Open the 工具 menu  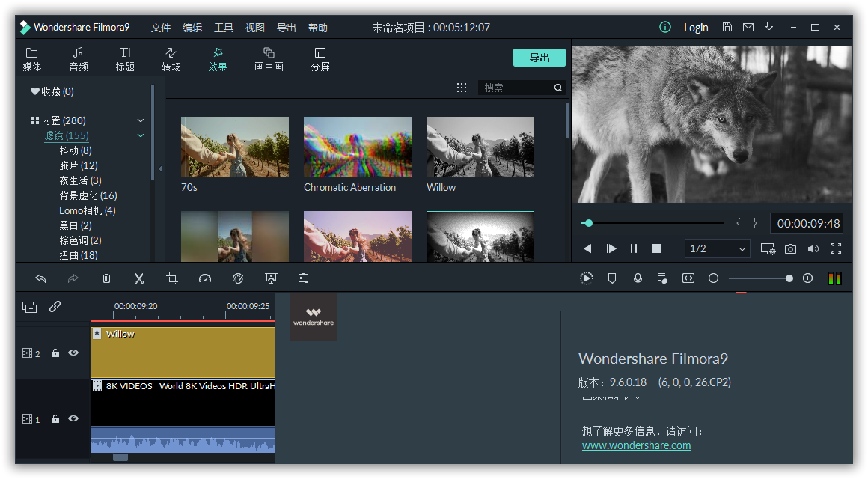coord(224,28)
